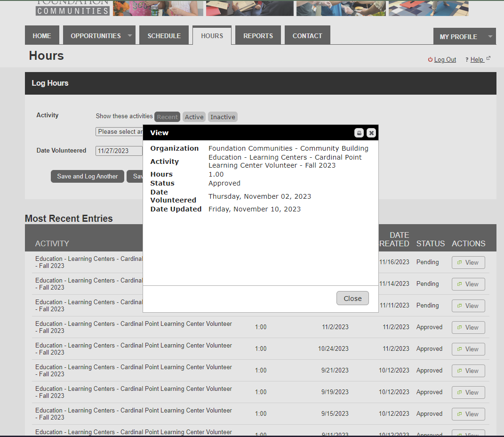
Task: Click the '1.00' hours value in dialog
Action: pos(216,174)
